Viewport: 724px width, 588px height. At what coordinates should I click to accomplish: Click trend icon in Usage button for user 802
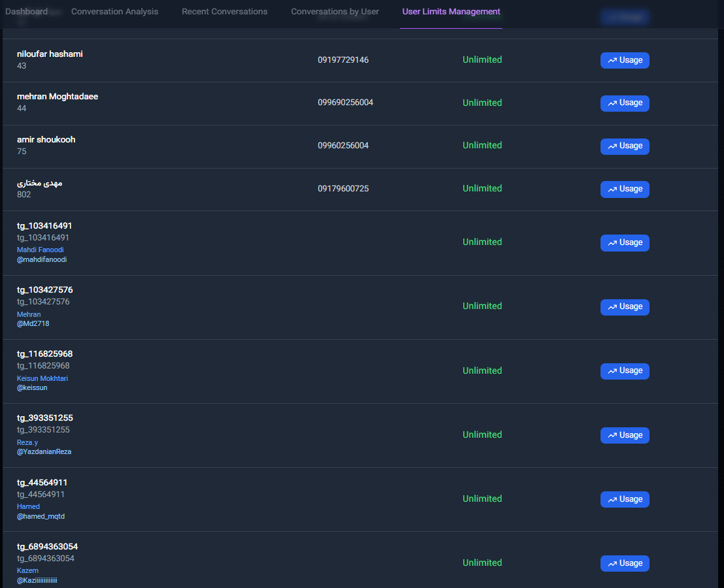(x=612, y=189)
